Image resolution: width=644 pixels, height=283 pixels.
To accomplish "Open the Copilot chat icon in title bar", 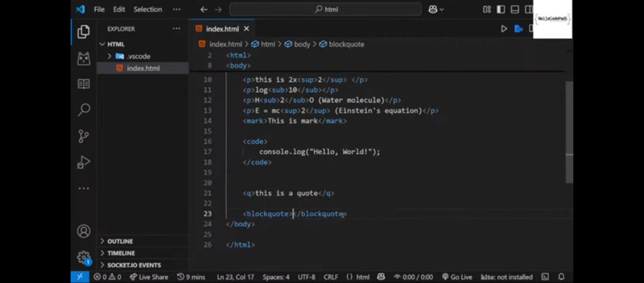I will [x=436, y=9].
